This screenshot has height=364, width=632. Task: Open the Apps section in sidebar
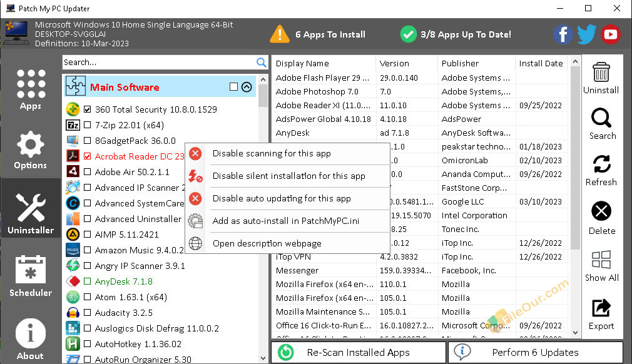click(31, 90)
